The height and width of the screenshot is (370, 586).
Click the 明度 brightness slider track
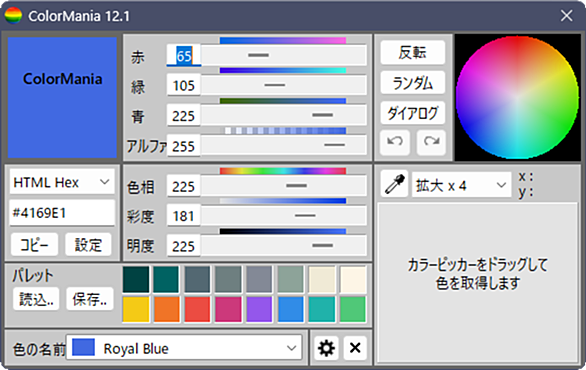284,246
